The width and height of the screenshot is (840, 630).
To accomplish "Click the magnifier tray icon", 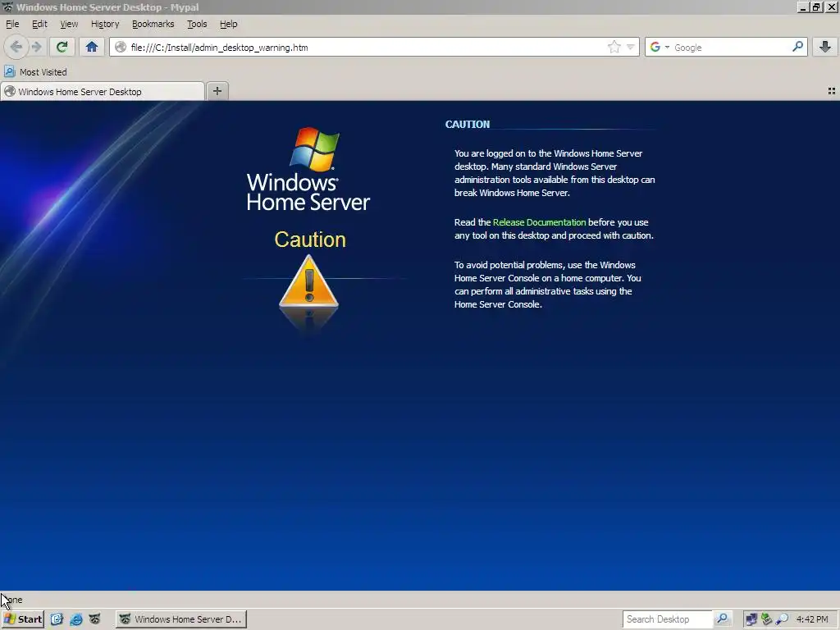I will coord(782,619).
